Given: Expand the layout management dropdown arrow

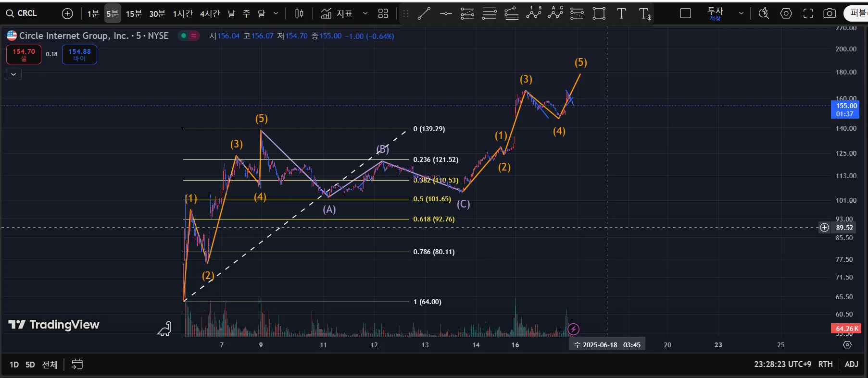Looking at the screenshot, I should pos(741,13).
